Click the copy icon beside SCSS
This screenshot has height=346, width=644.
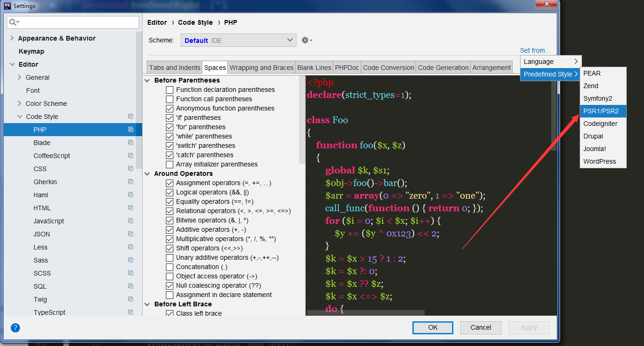click(x=131, y=273)
